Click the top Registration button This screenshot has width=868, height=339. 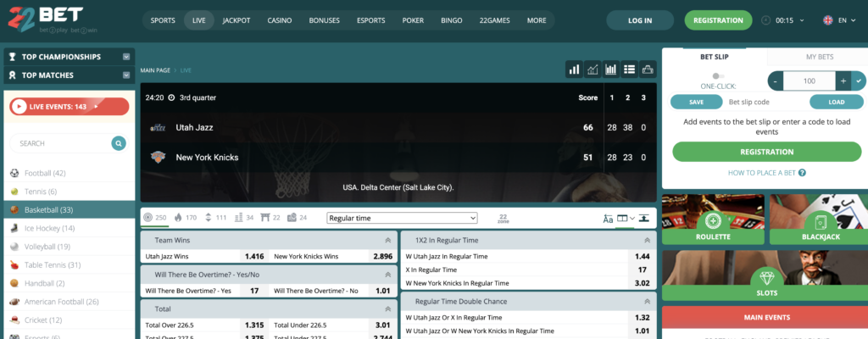(x=718, y=20)
